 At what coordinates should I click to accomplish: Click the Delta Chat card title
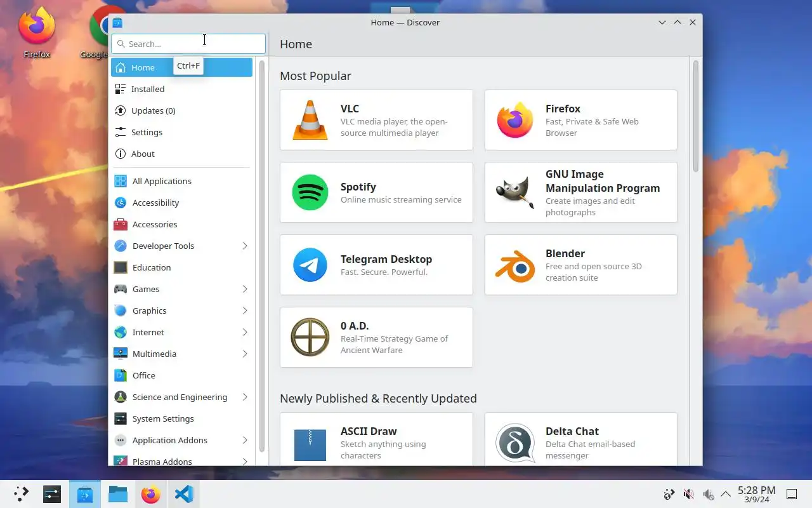click(x=572, y=431)
